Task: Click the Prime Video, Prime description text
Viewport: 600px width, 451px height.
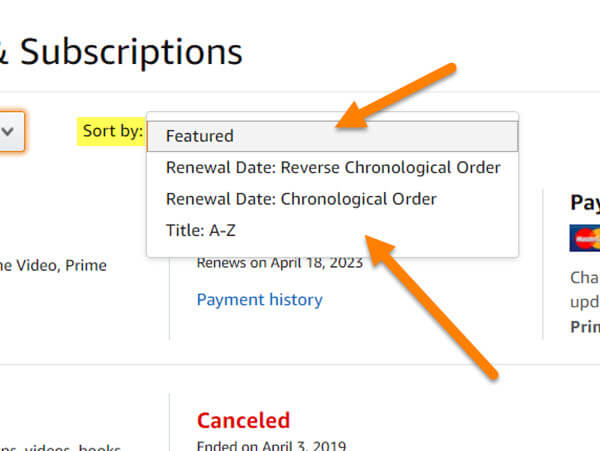Action: pyautogui.click(x=53, y=265)
